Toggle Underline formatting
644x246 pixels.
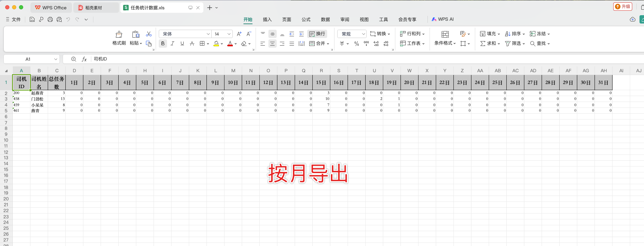point(182,44)
